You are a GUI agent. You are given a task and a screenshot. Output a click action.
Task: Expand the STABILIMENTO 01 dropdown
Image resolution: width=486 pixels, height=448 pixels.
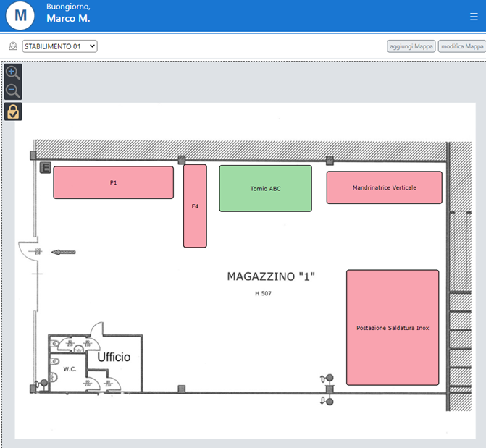click(x=59, y=46)
